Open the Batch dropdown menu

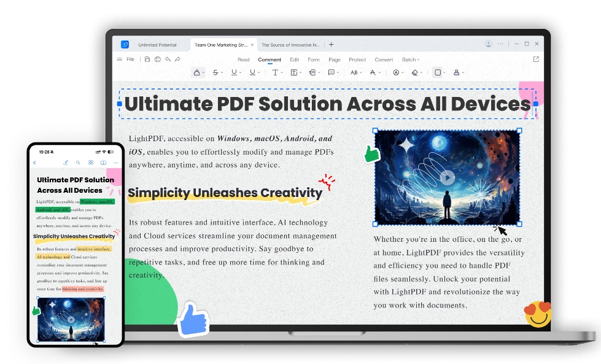[411, 60]
